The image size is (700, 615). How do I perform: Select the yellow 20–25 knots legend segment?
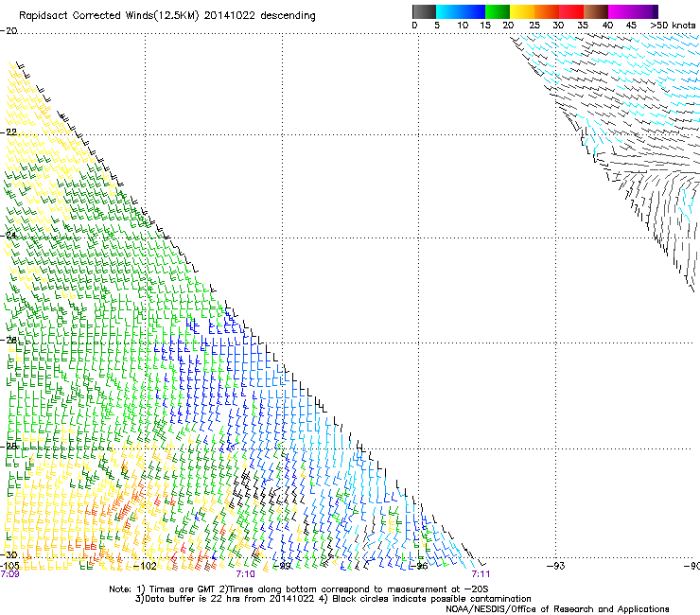pyautogui.click(x=522, y=11)
